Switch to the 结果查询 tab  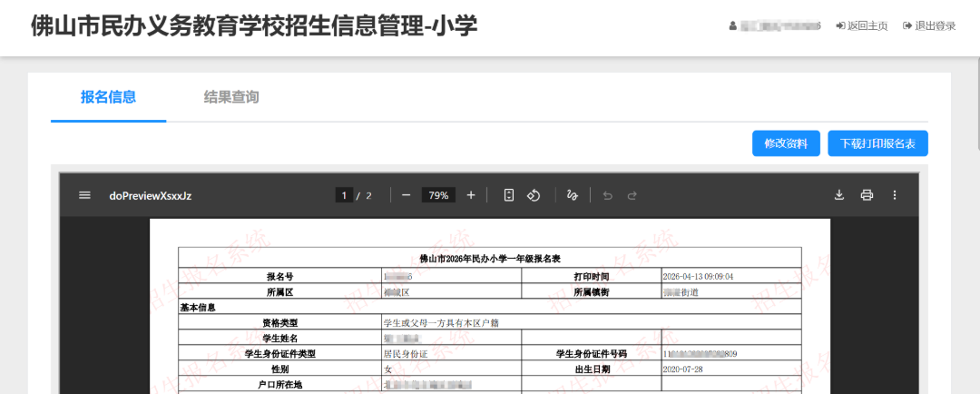click(x=231, y=97)
